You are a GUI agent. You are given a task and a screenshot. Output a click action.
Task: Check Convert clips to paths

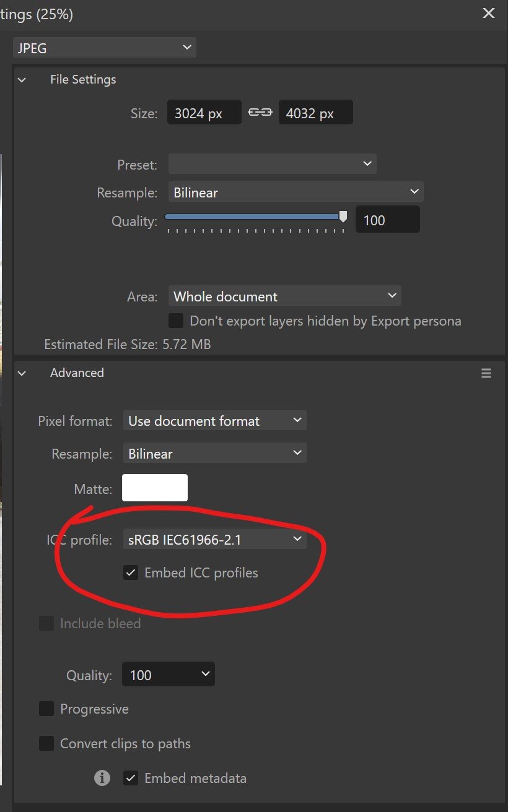[46, 743]
